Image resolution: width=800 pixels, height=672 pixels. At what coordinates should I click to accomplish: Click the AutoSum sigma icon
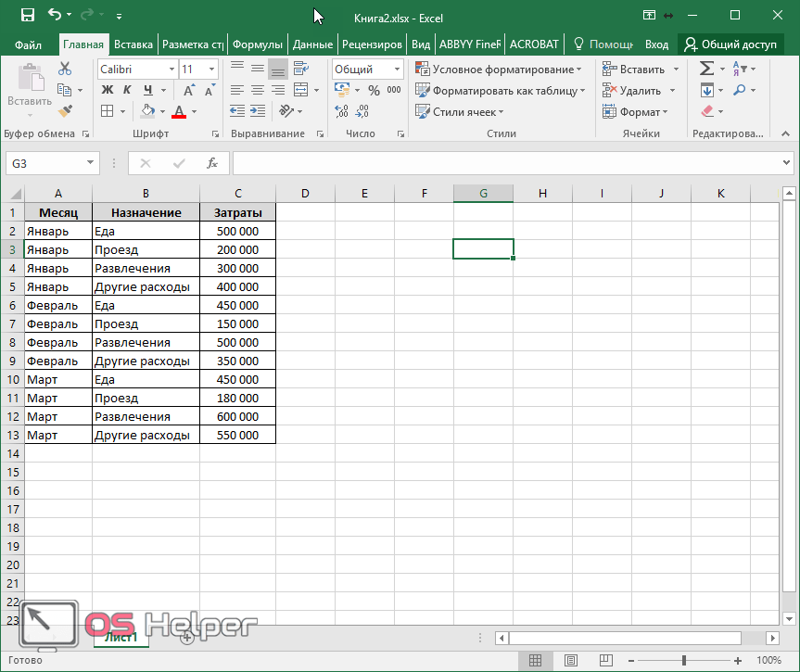point(706,70)
